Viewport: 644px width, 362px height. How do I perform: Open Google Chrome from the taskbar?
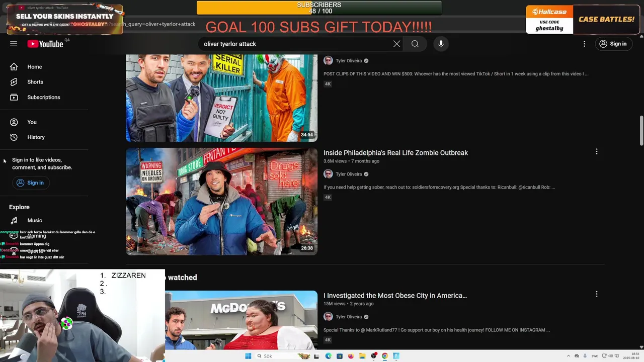click(x=385, y=356)
